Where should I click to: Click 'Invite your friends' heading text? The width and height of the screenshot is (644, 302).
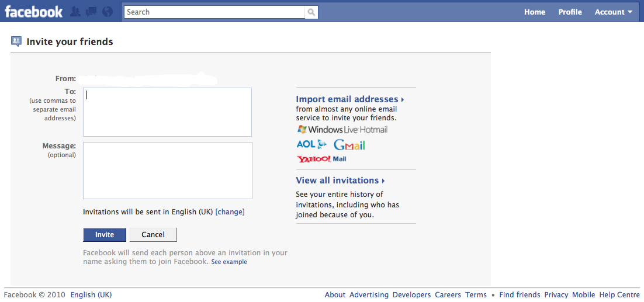tap(70, 41)
